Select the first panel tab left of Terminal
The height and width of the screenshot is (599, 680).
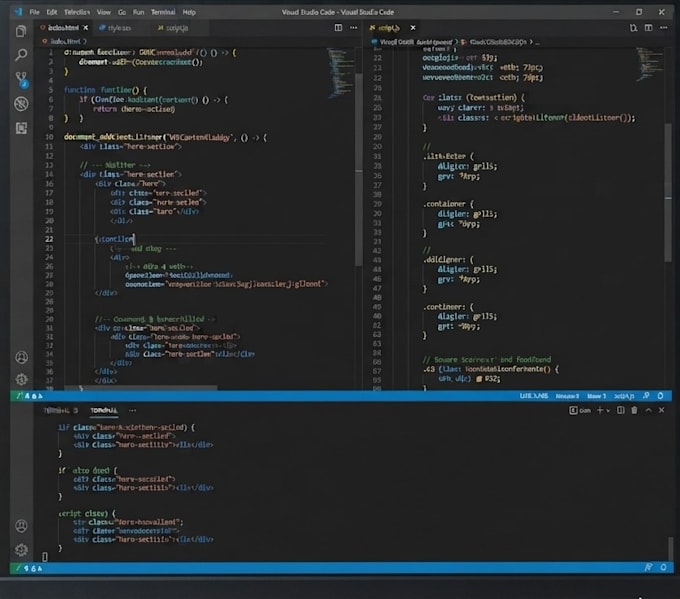60,410
